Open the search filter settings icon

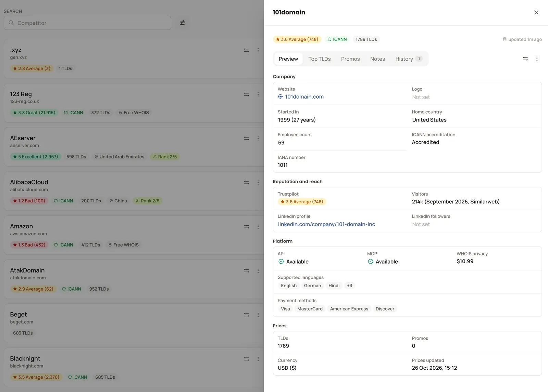(x=183, y=23)
